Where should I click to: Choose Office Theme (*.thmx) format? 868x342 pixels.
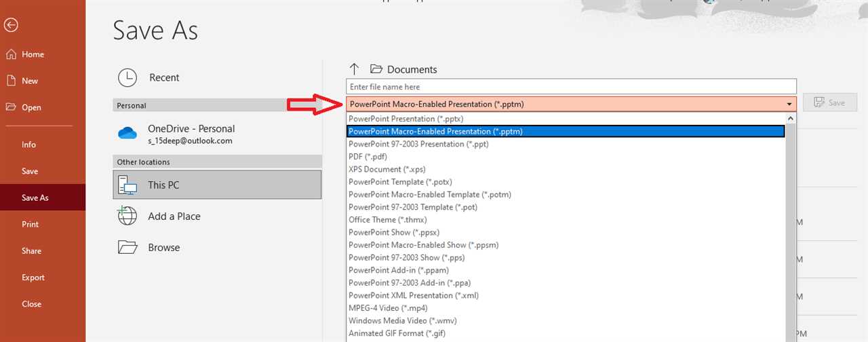565,220
